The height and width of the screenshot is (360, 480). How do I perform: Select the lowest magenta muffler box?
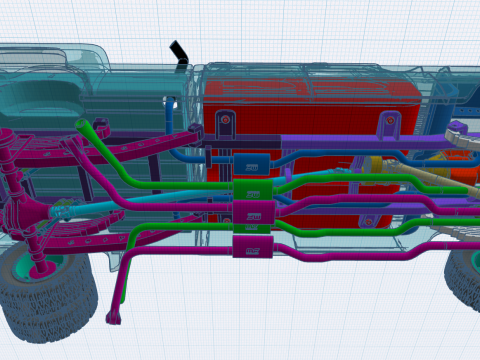click(x=252, y=247)
